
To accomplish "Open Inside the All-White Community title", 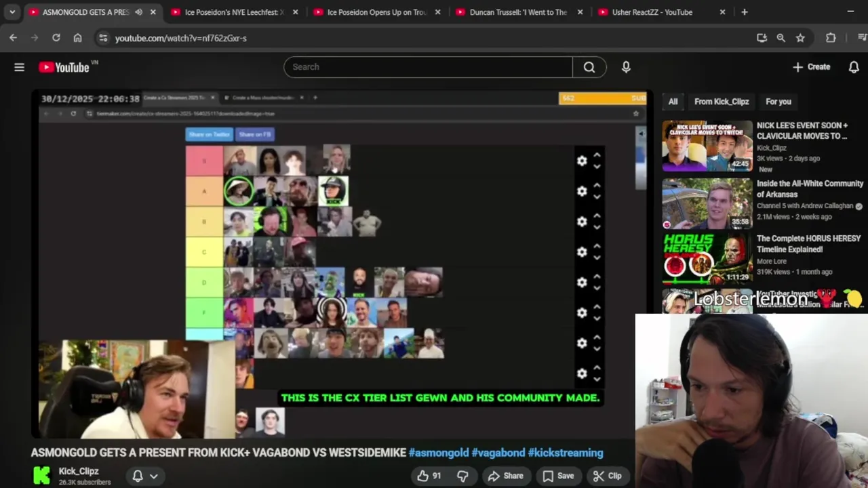I will [810, 189].
